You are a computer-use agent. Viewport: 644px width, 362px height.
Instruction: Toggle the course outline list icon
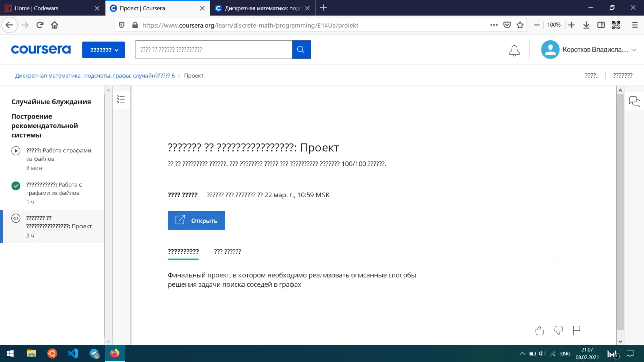(x=121, y=99)
